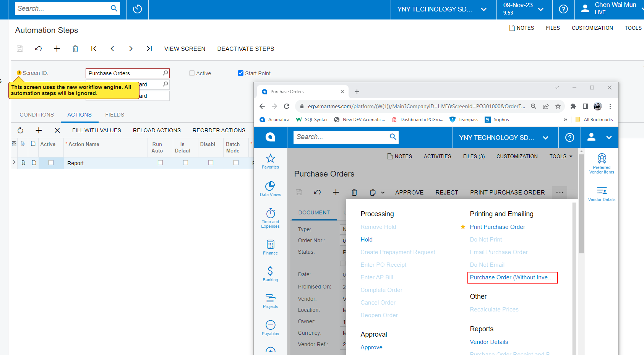Open the Payables workspace

tap(270, 328)
